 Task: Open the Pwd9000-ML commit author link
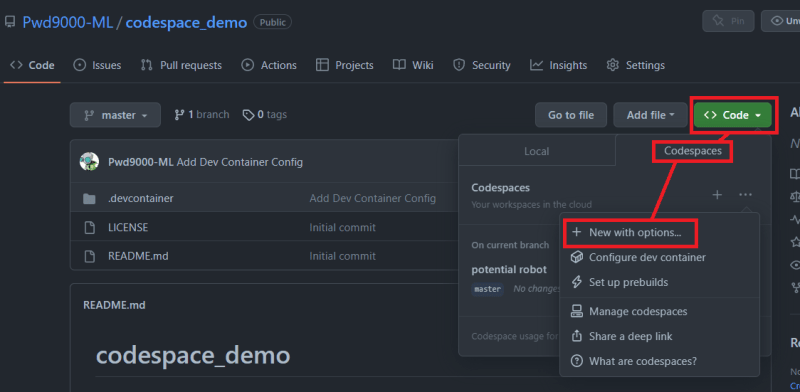(x=141, y=162)
